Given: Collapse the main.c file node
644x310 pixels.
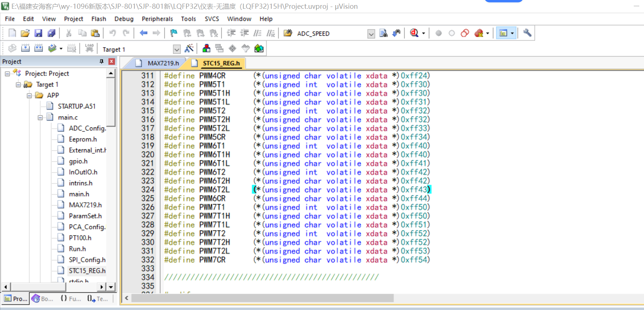Looking at the screenshot, I should 40,118.
